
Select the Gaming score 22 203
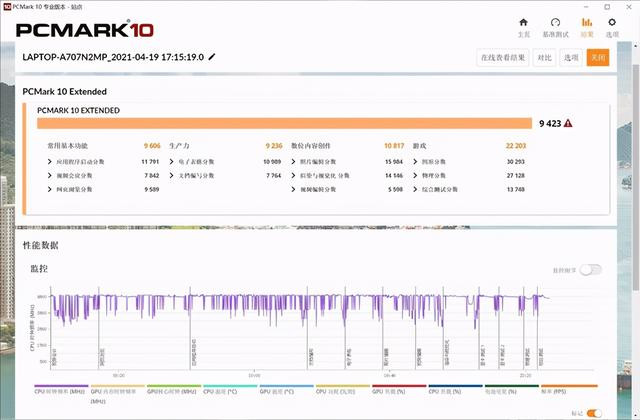point(516,146)
